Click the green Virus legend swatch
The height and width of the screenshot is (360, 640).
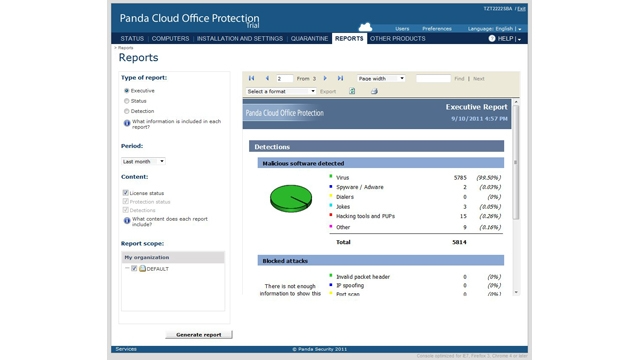click(x=331, y=176)
